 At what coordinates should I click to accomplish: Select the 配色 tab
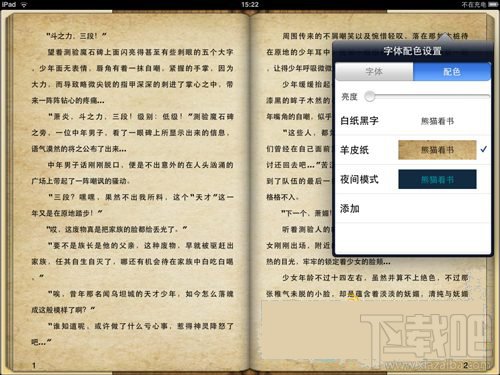[x=452, y=72]
